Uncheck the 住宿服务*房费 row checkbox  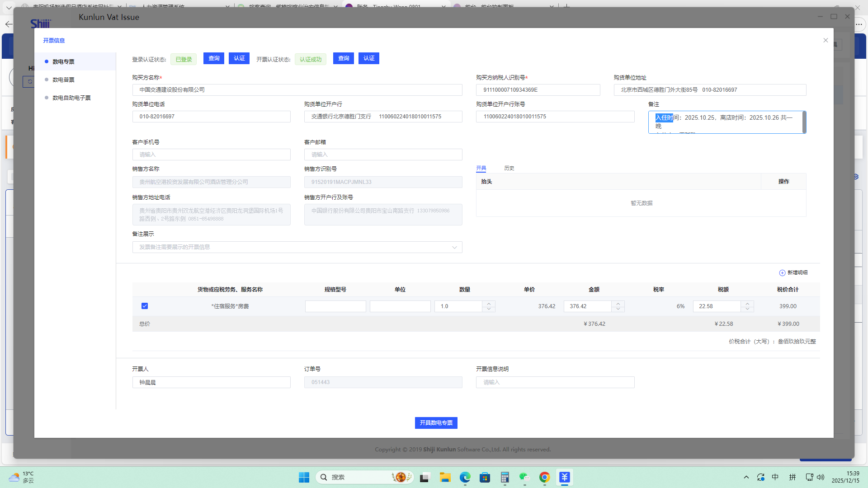(145, 306)
